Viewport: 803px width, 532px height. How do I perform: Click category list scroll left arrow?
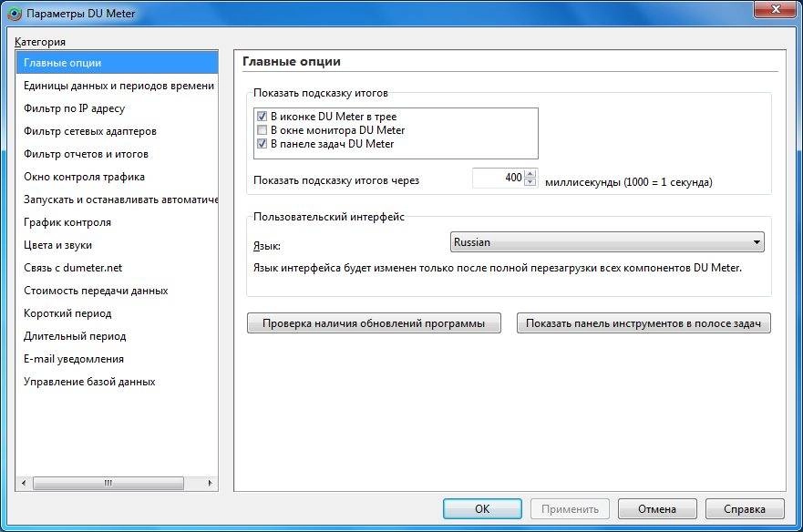click(24, 483)
